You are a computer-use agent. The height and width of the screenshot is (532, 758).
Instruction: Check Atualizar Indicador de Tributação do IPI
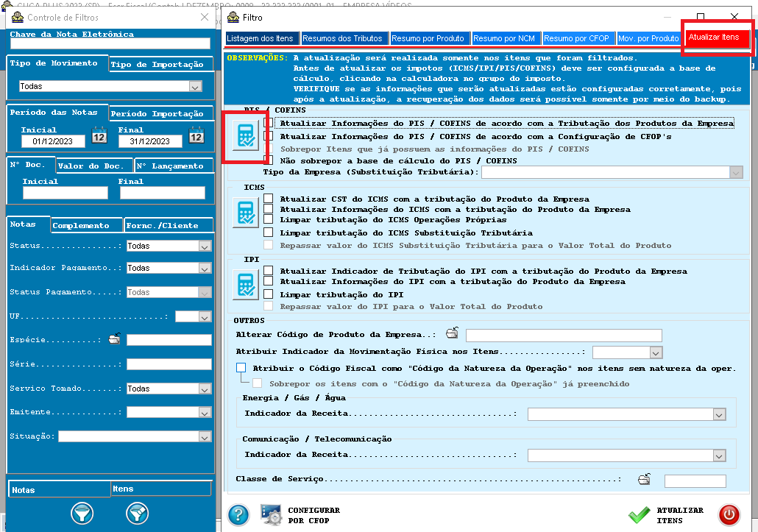pyautogui.click(x=269, y=271)
